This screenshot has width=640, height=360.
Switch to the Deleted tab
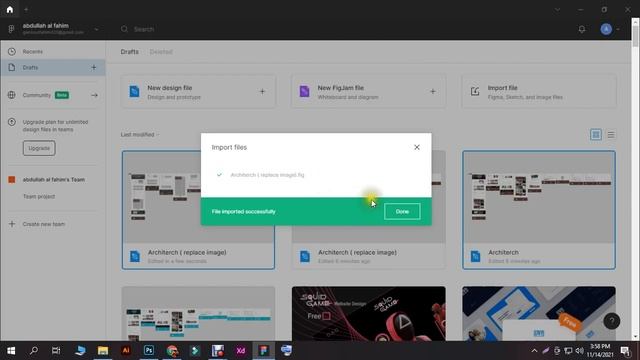161,52
